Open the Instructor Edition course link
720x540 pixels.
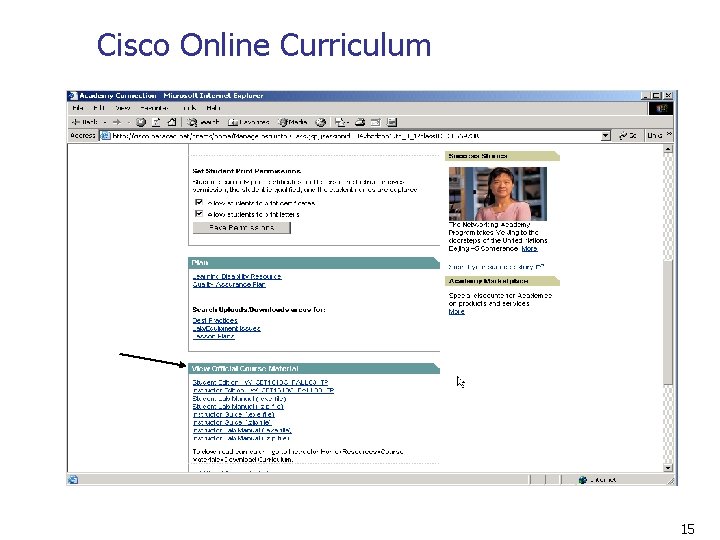pyautogui.click(x=263, y=390)
